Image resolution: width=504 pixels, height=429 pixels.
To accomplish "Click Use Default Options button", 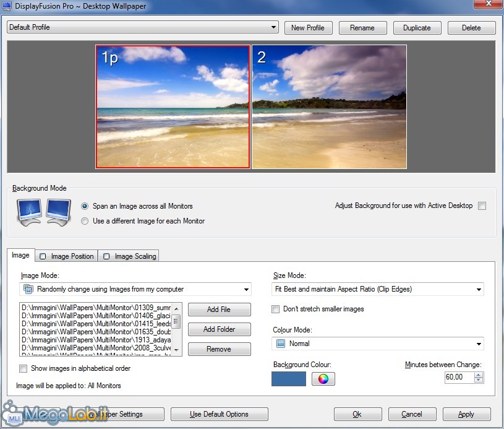I will click(x=219, y=414).
